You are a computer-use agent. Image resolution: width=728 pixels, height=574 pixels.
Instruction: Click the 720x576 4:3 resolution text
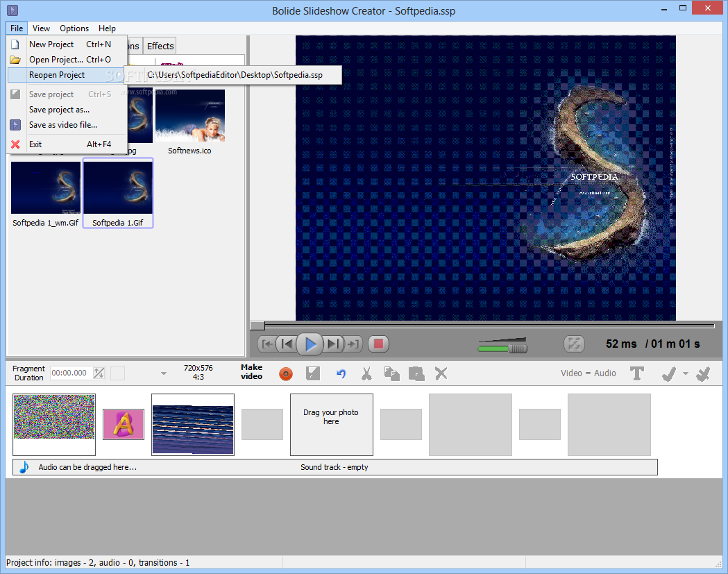(198, 373)
